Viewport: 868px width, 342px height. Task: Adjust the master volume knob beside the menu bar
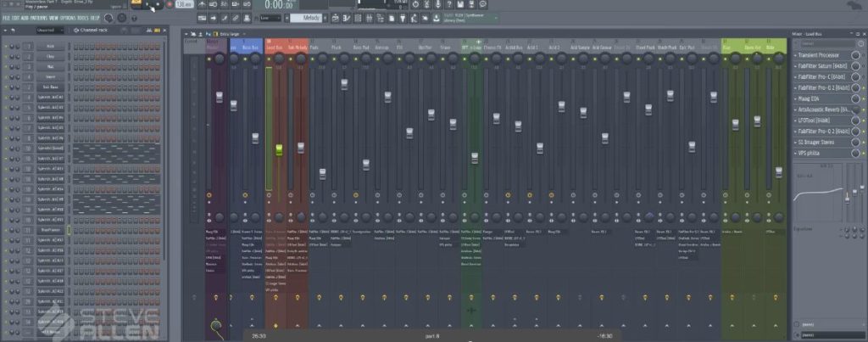[x=108, y=18]
